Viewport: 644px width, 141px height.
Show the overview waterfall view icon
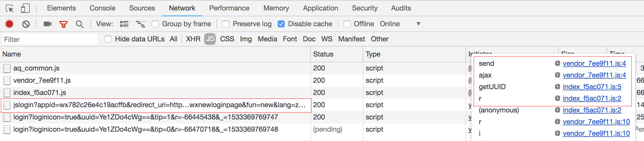(141, 24)
